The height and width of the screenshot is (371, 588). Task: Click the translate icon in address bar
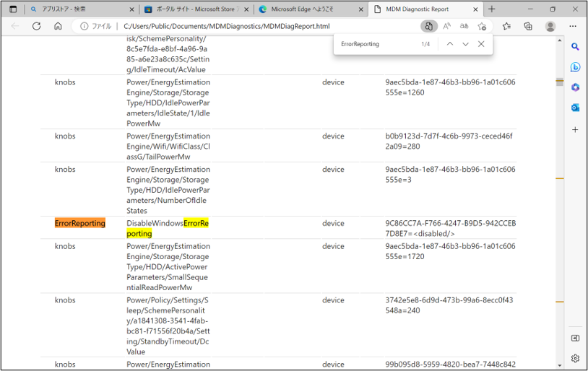(464, 26)
